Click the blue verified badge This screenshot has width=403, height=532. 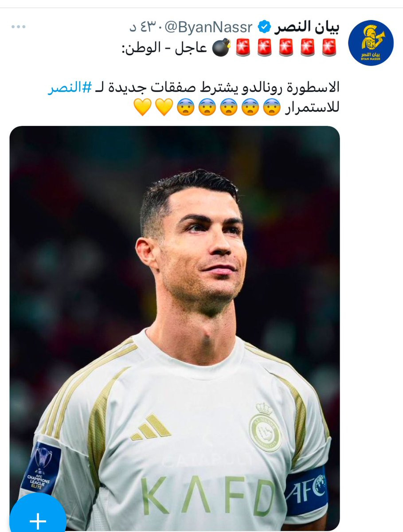[x=263, y=27]
